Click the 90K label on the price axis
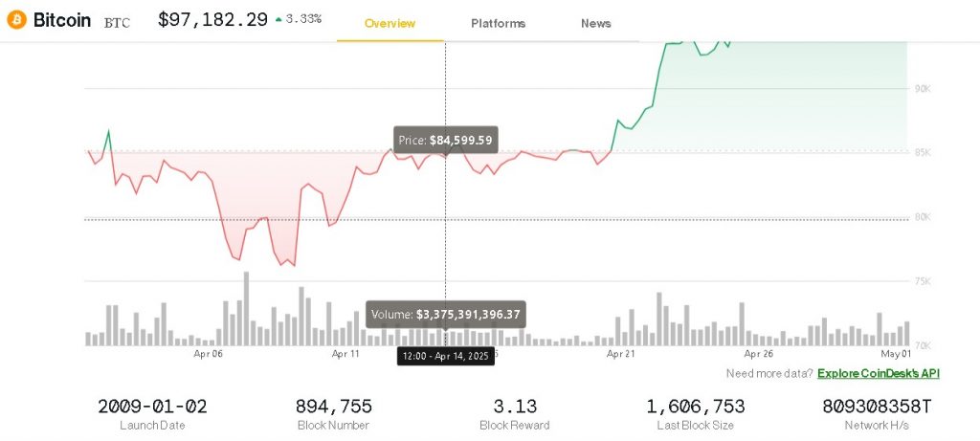Viewport: 980px width, 441px height. [923, 89]
